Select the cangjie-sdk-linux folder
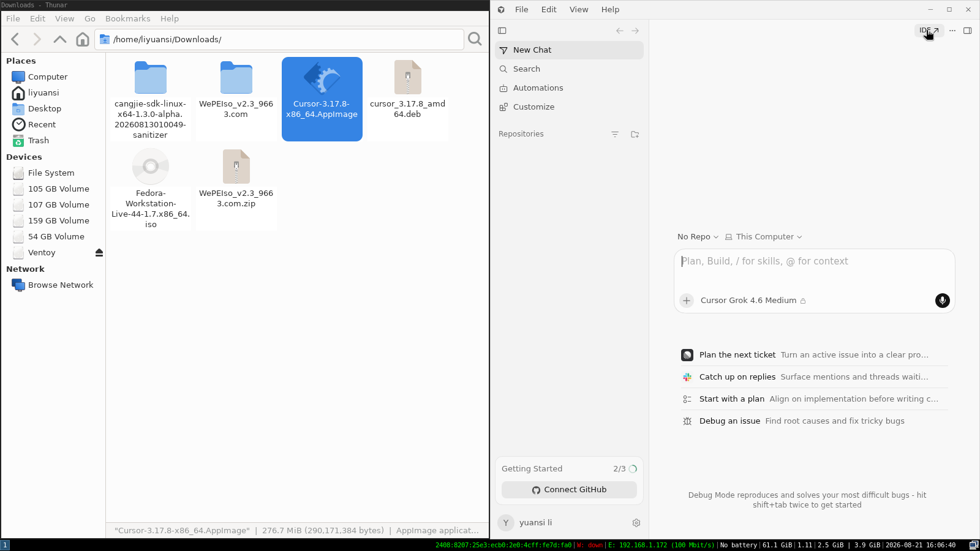Screen dimensions: 980x551 click(x=150, y=100)
